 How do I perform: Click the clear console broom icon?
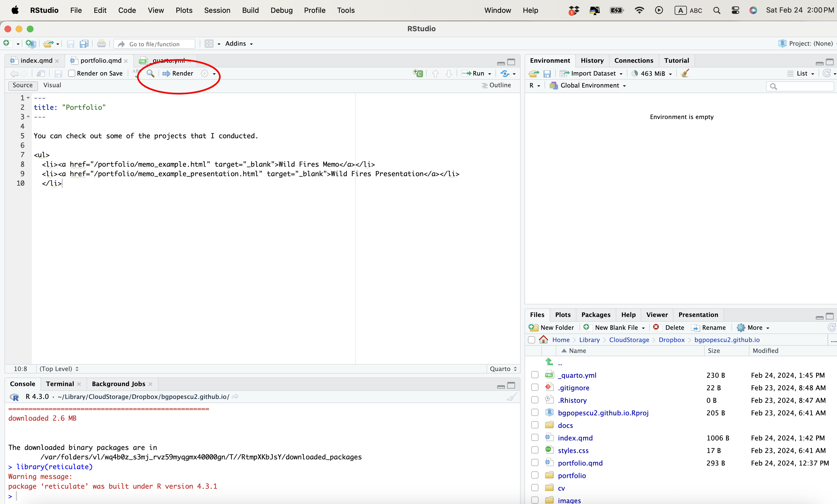pos(512,397)
